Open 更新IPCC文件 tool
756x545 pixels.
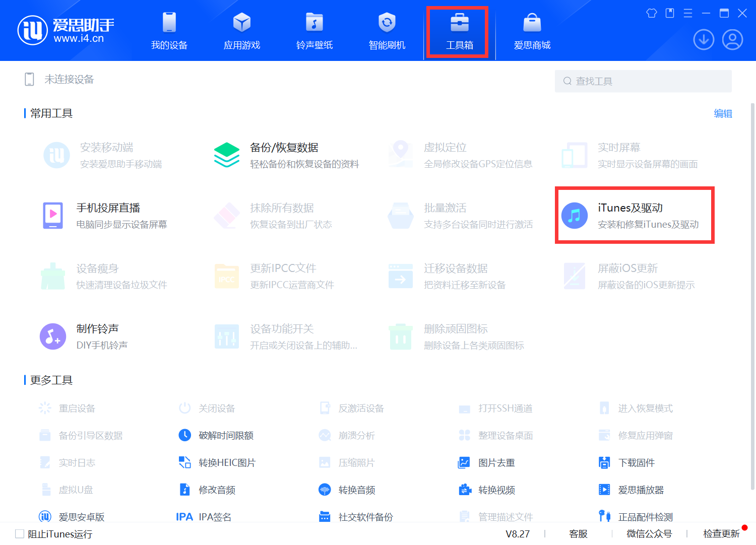(274, 276)
